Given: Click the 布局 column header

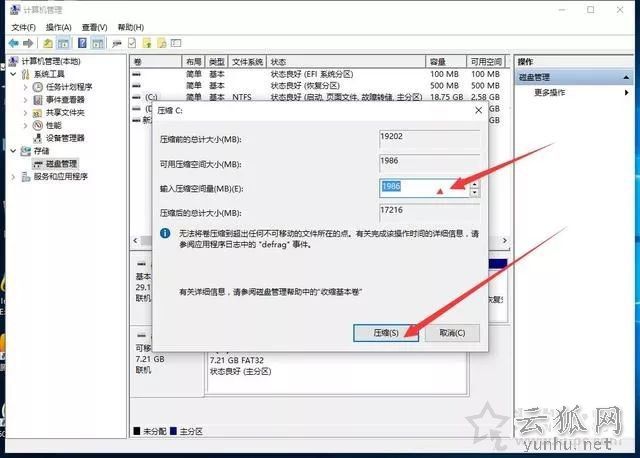Looking at the screenshot, I should 193,62.
